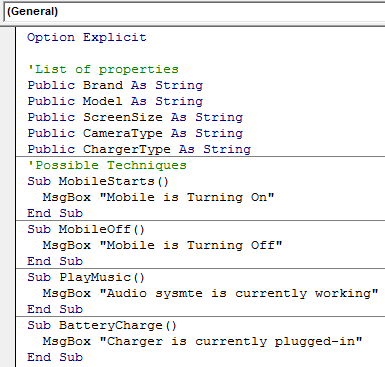Click line 'Public CameraType As String'
The height and width of the screenshot is (367, 385).
click(x=135, y=133)
